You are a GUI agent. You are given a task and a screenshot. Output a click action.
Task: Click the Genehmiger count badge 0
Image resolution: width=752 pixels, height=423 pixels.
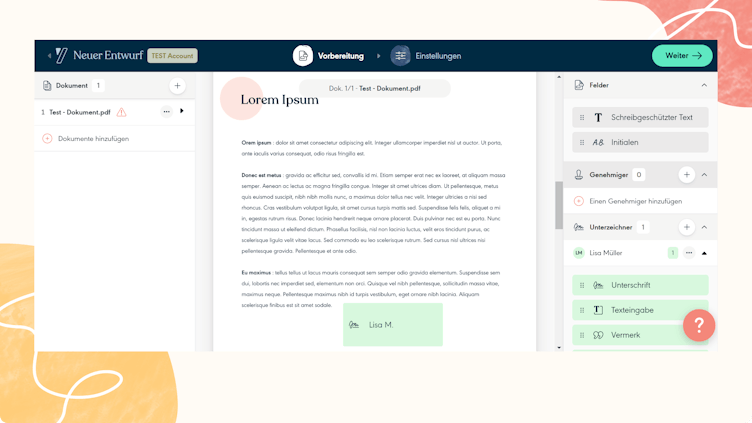pos(639,175)
